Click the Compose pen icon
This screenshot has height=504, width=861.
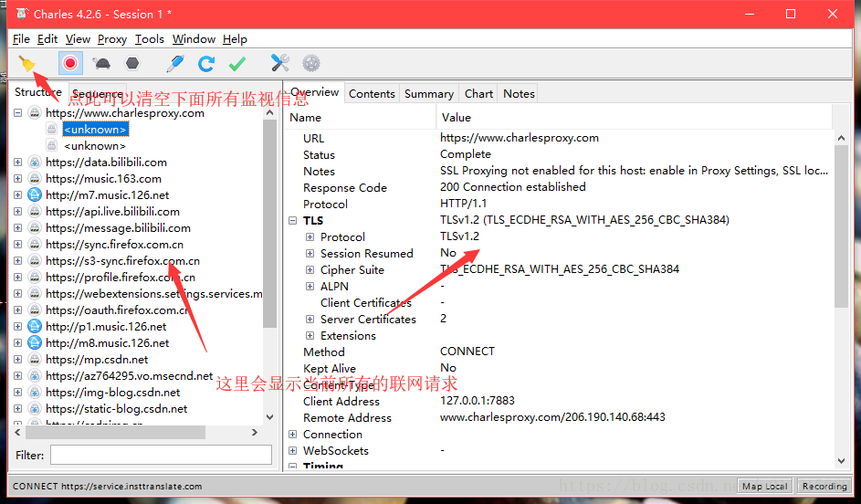click(x=175, y=64)
